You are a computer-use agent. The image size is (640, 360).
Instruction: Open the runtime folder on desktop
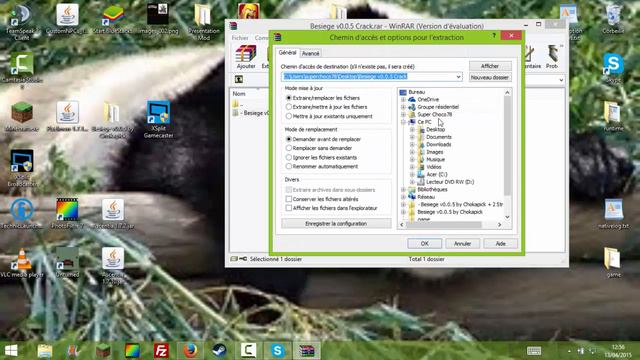click(613, 116)
